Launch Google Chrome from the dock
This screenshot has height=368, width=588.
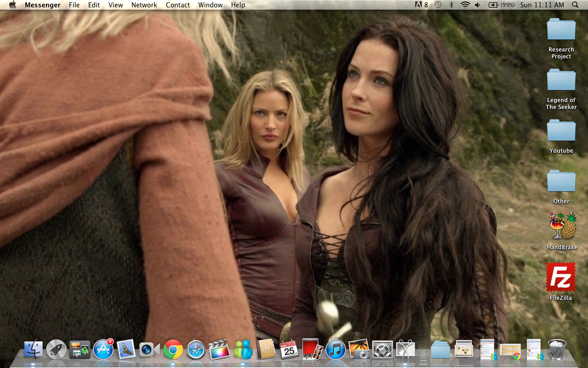pyautogui.click(x=173, y=350)
